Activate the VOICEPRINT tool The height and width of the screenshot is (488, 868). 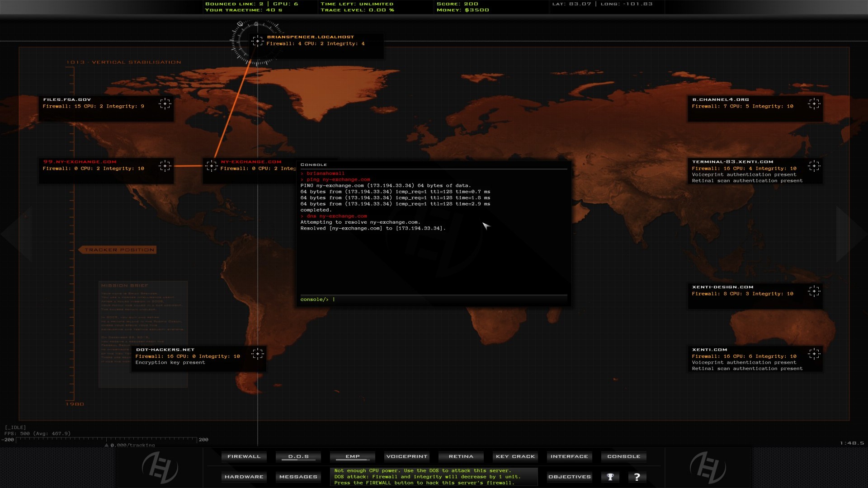point(406,456)
